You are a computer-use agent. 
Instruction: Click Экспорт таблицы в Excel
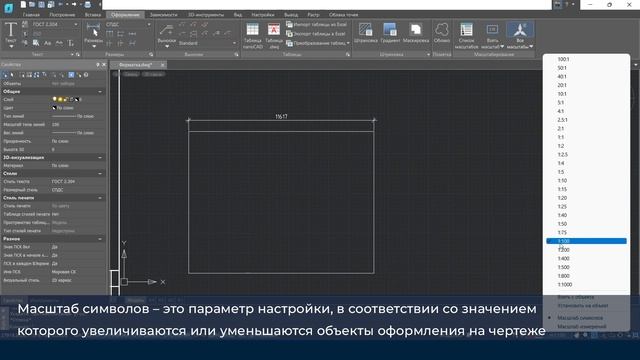pos(316,34)
